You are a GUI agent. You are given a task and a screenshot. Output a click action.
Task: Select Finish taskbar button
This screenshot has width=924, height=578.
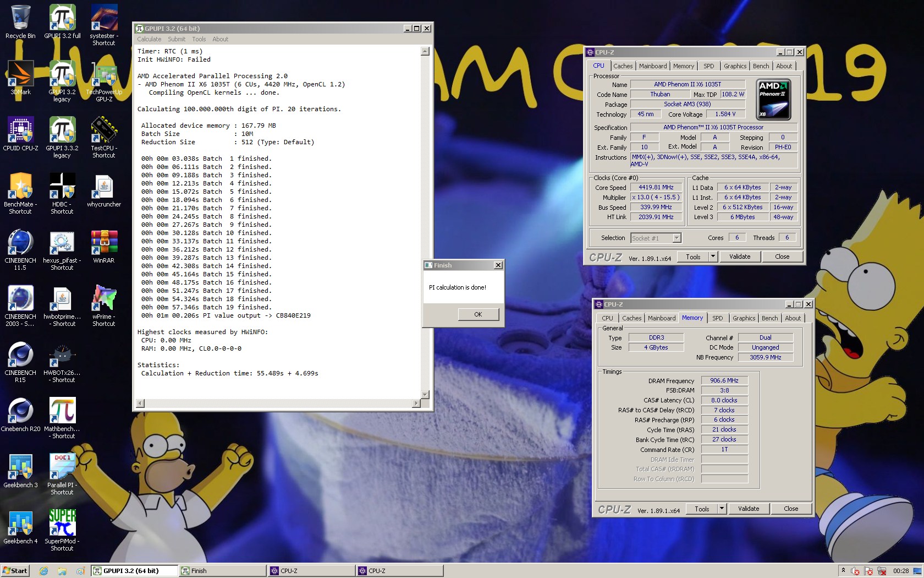(223, 571)
